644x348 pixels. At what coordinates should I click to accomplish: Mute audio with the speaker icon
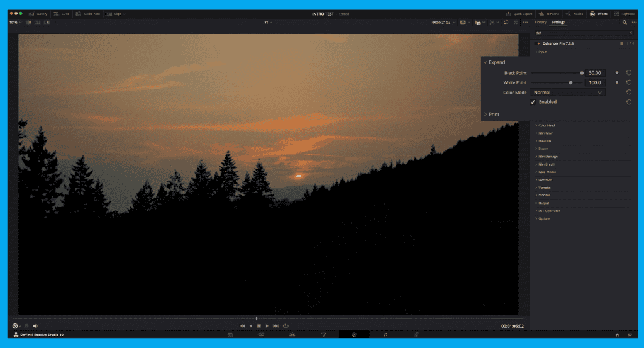35,326
